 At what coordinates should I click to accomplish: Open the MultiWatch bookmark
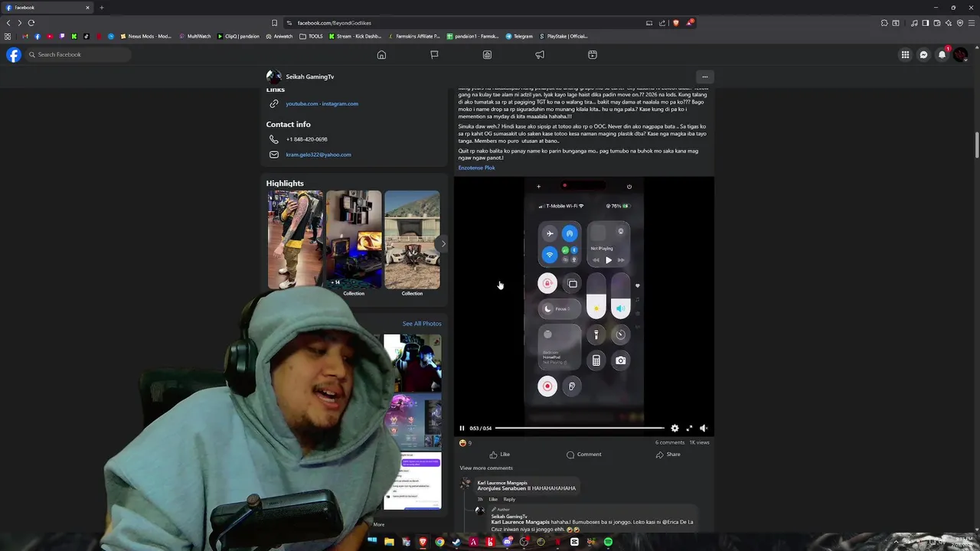point(195,36)
